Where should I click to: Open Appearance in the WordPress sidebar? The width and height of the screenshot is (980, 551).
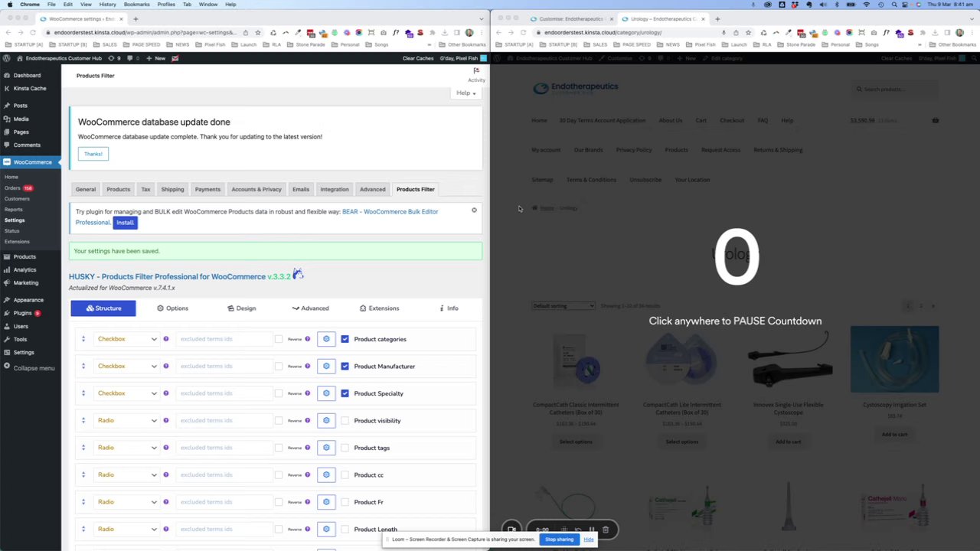[x=28, y=300]
